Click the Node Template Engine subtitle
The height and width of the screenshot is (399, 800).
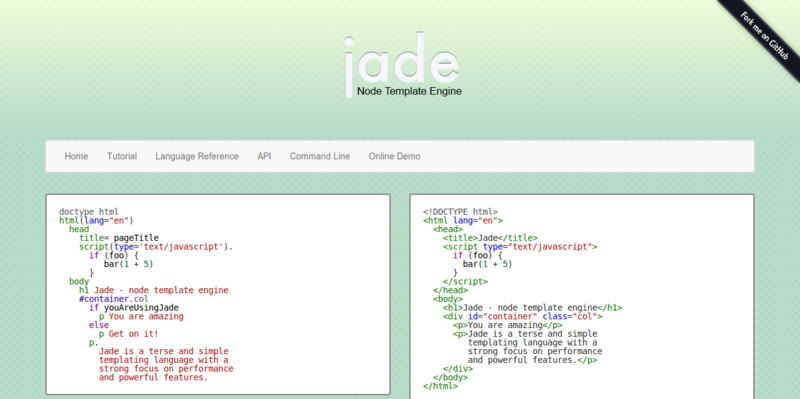click(x=409, y=91)
